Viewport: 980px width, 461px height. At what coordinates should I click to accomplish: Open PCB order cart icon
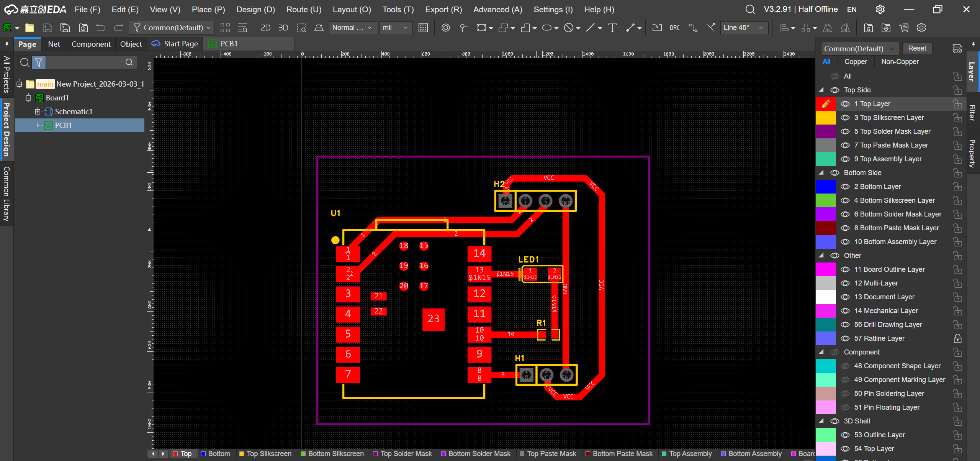[x=904, y=28]
